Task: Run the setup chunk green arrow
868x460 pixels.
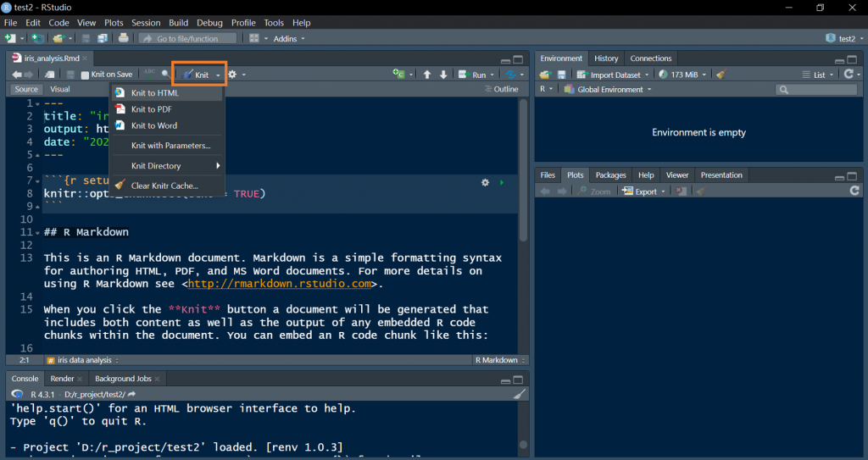Action: click(502, 182)
